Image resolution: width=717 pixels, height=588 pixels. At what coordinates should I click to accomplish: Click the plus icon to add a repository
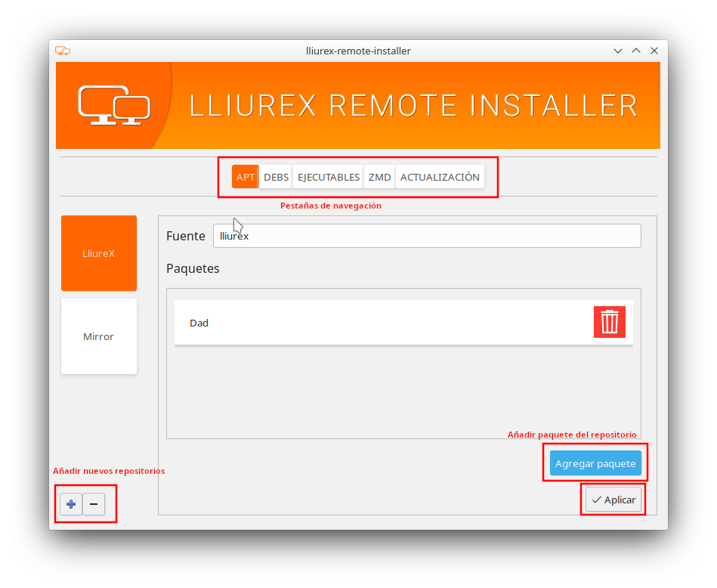[71, 504]
